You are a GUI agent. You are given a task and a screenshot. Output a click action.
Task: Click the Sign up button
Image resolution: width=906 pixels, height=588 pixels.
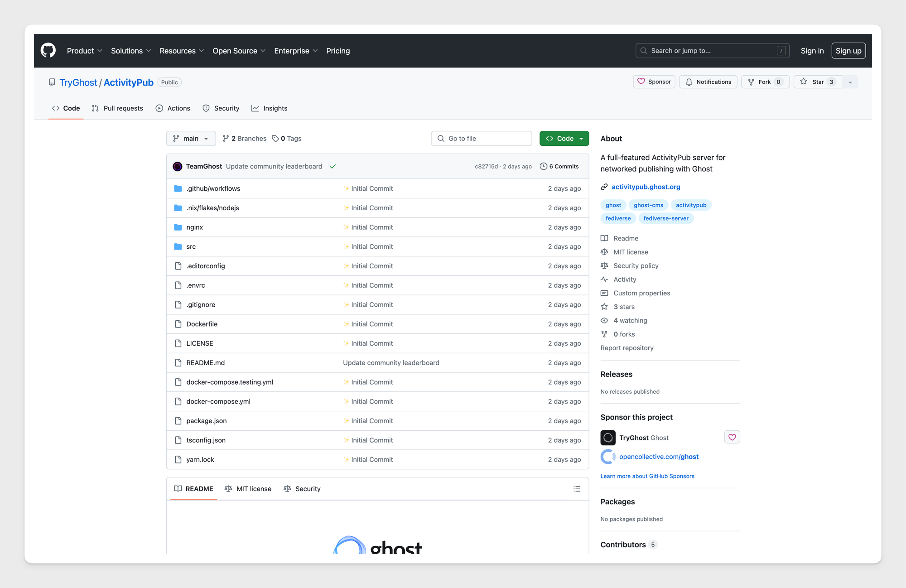coord(848,51)
